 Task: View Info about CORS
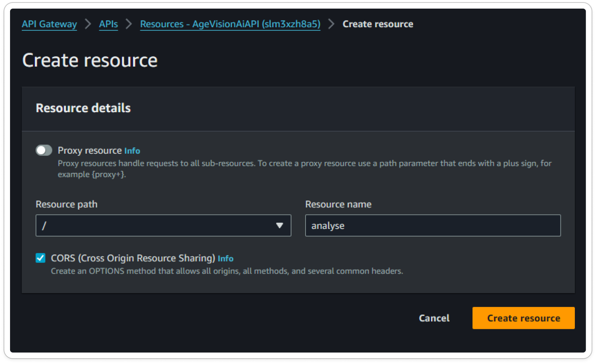coord(226,258)
